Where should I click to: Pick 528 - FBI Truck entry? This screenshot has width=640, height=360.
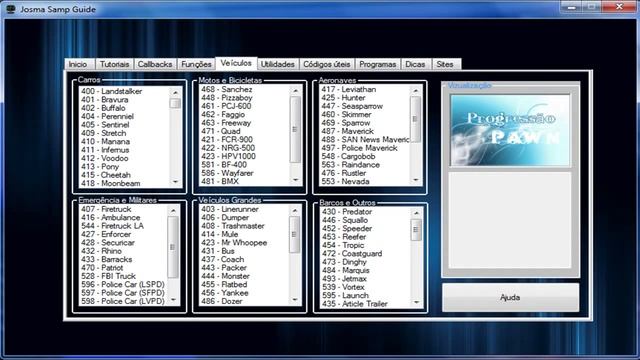coord(108,276)
